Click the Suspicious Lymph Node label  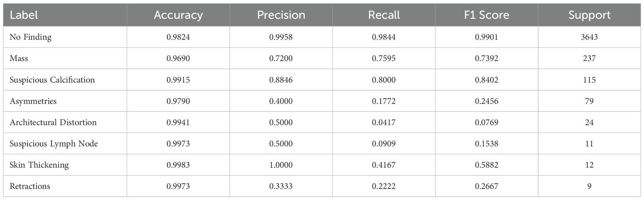pos(53,143)
